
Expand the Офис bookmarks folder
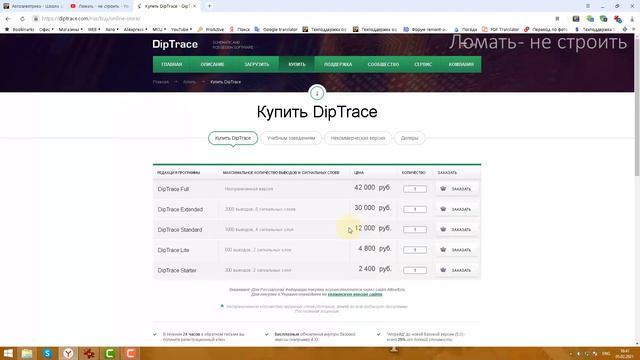pyautogui.click(x=46, y=29)
